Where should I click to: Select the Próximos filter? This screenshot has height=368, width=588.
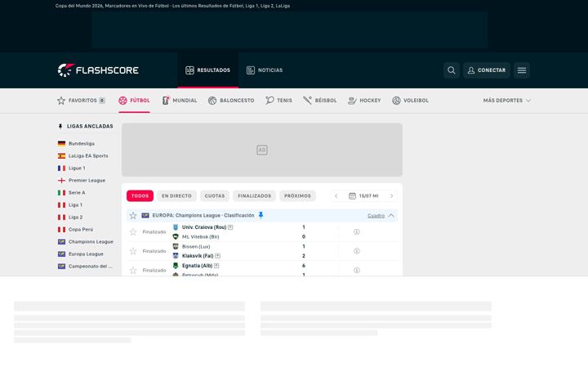pyautogui.click(x=297, y=196)
